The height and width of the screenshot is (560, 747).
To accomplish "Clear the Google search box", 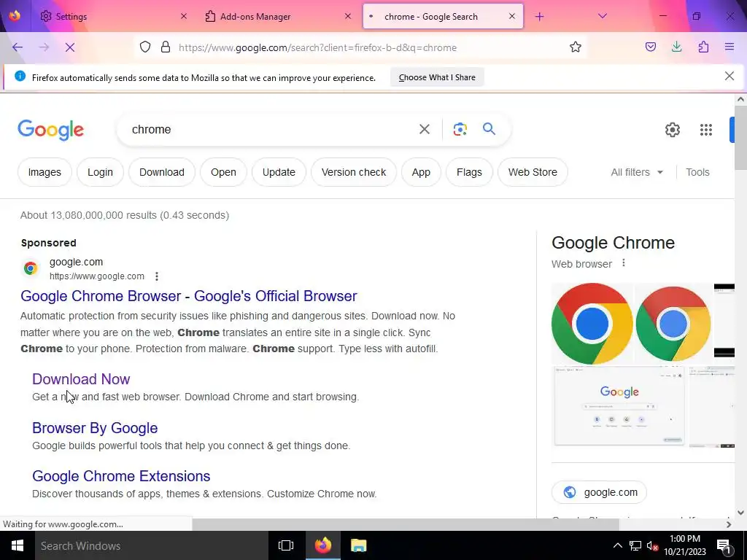I will (x=425, y=129).
